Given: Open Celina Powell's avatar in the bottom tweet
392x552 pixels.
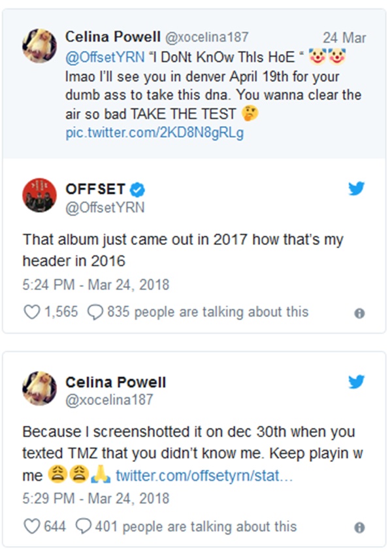Looking at the screenshot, I should click(x=39, y=388).
